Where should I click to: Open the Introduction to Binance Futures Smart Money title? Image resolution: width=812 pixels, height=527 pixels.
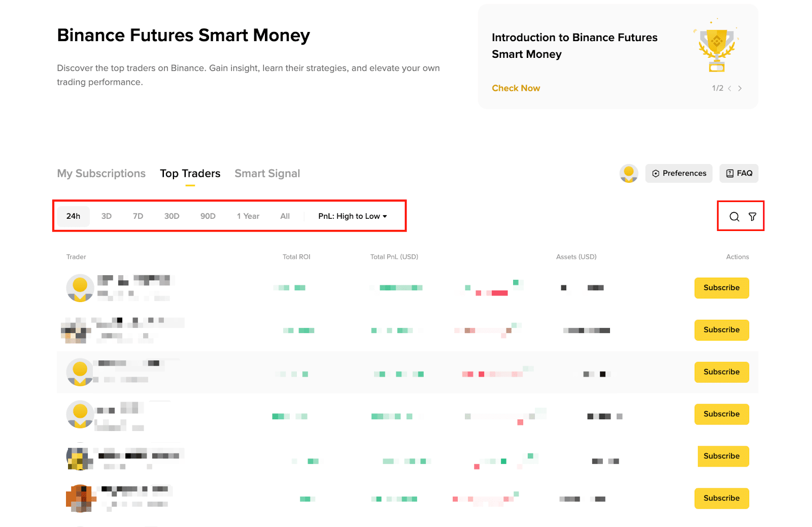[x=574, y=46]
